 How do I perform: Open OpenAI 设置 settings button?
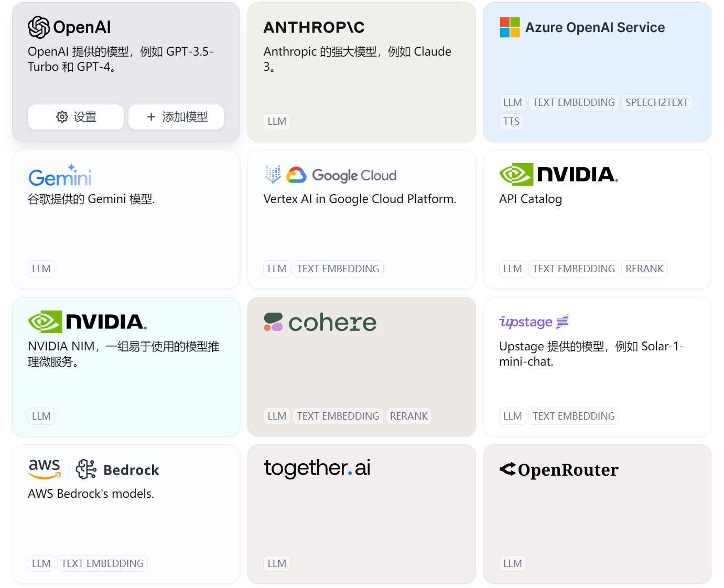[76, 117]
